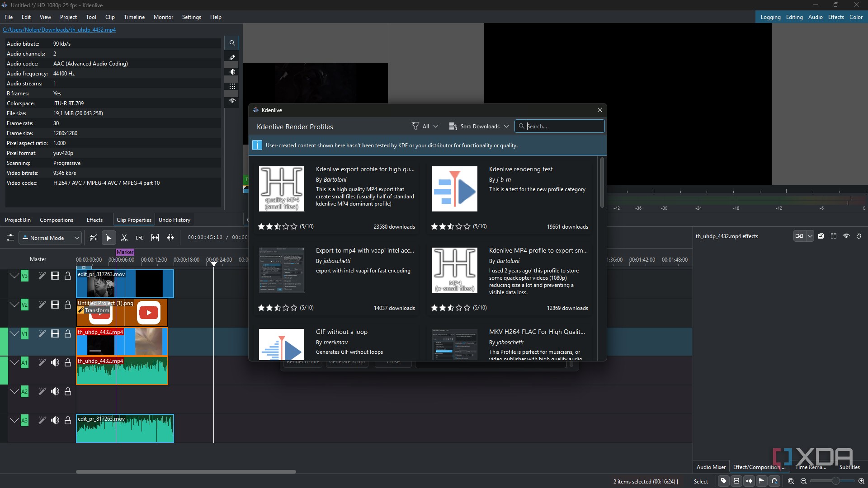Switch to Color workspace layout

click(856, 17)
